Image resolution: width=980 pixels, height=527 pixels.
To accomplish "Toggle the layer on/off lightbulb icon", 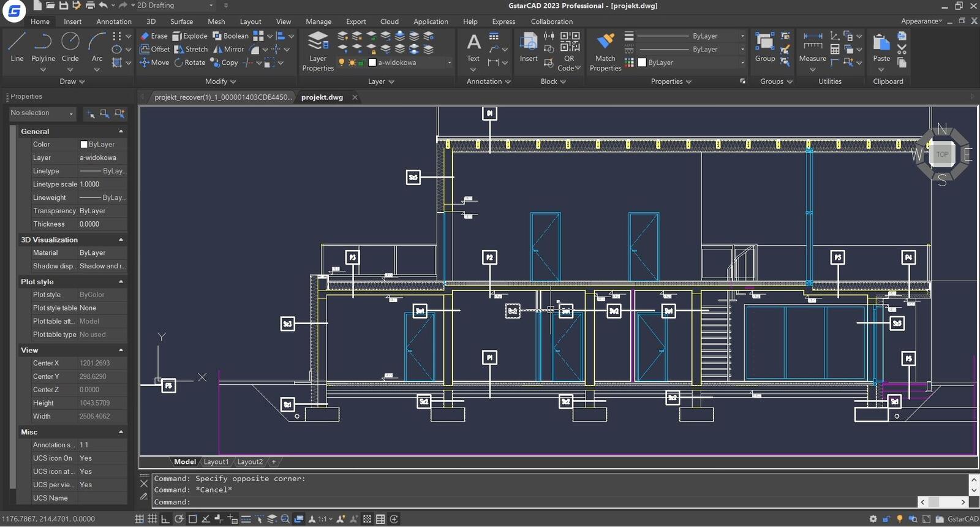I will click(342, 63).
